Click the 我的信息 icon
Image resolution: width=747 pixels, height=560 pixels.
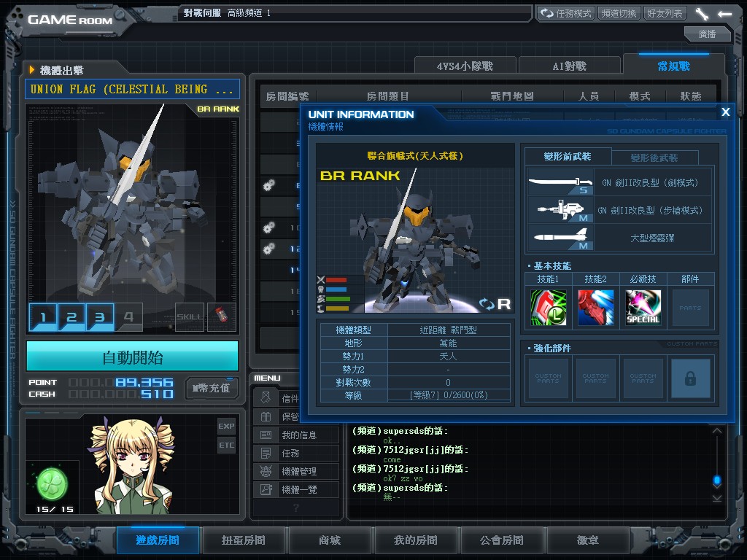click(x=266, y=435)
